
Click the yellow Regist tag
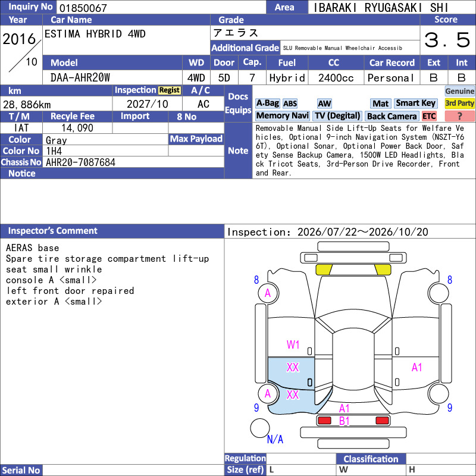tap(170, 90)
